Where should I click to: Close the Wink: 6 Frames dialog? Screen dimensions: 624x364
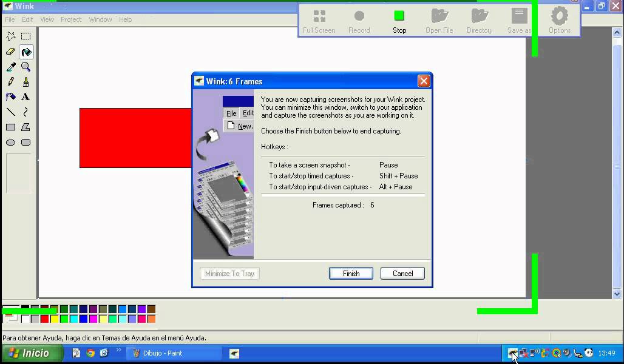click(x=424, y=81)
